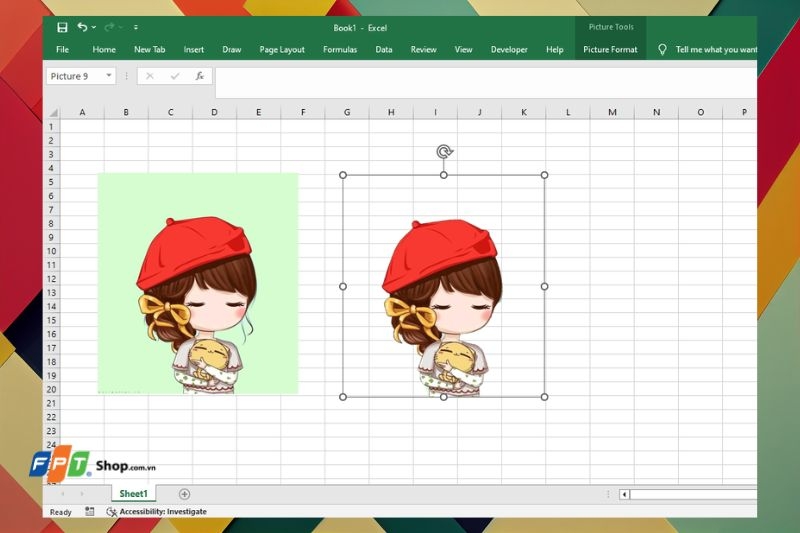The width and height of the screenshot is (800, 533).
Task: Expand the Name Box dropdown arrow
Action: click(109, 75)
